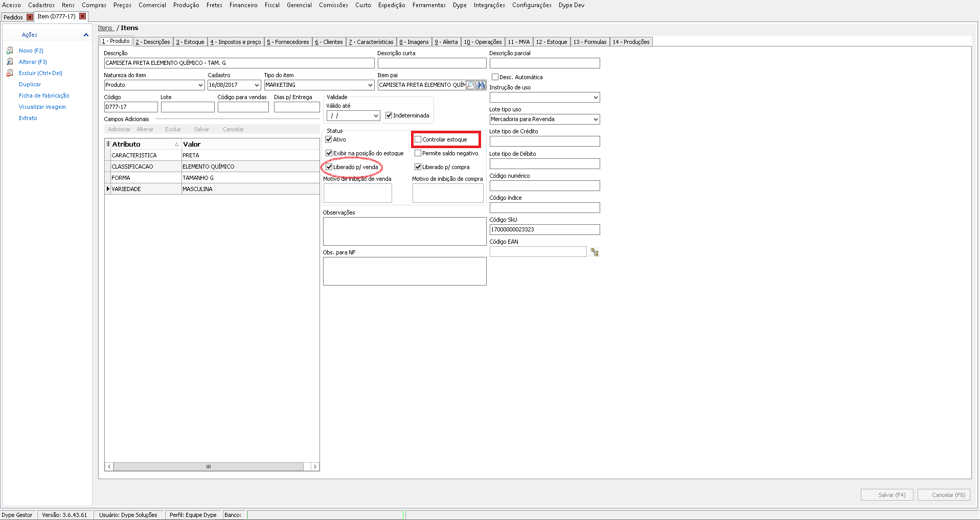Open the Financeiro menu
Viewport: 980px width, 520px height.
[243, 5]
